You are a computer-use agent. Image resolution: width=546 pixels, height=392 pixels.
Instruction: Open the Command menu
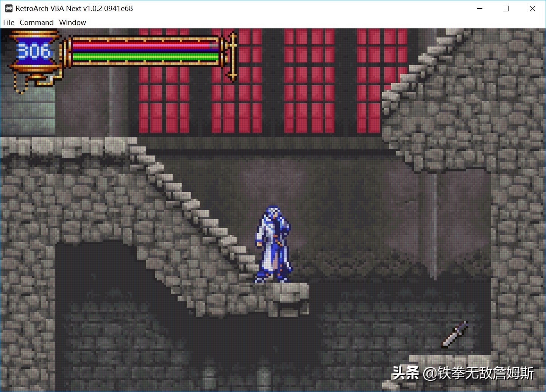[x=36, y=22]
